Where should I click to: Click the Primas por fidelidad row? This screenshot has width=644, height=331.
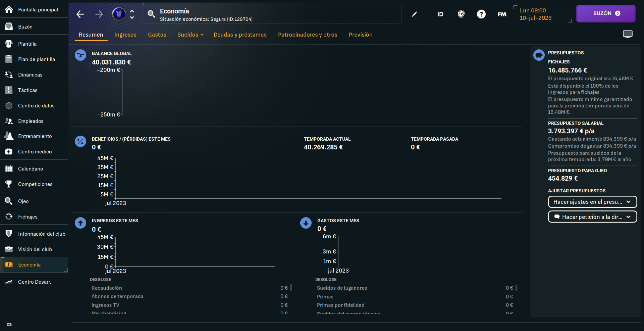tap(415, 305)
